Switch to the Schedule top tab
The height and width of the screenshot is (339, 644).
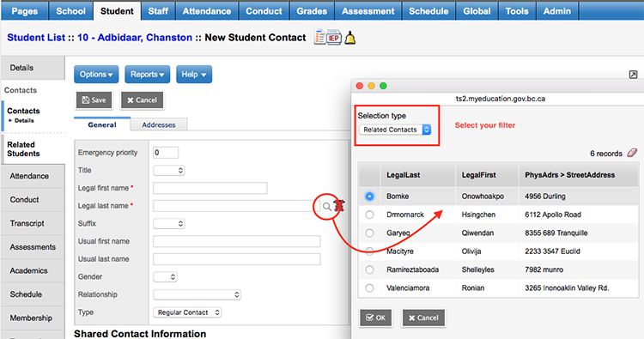428,11
